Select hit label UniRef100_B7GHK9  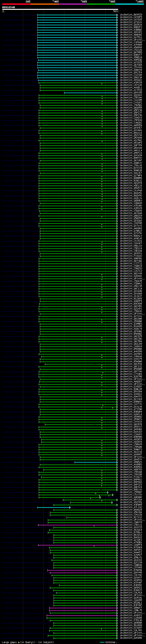(131, 548)
